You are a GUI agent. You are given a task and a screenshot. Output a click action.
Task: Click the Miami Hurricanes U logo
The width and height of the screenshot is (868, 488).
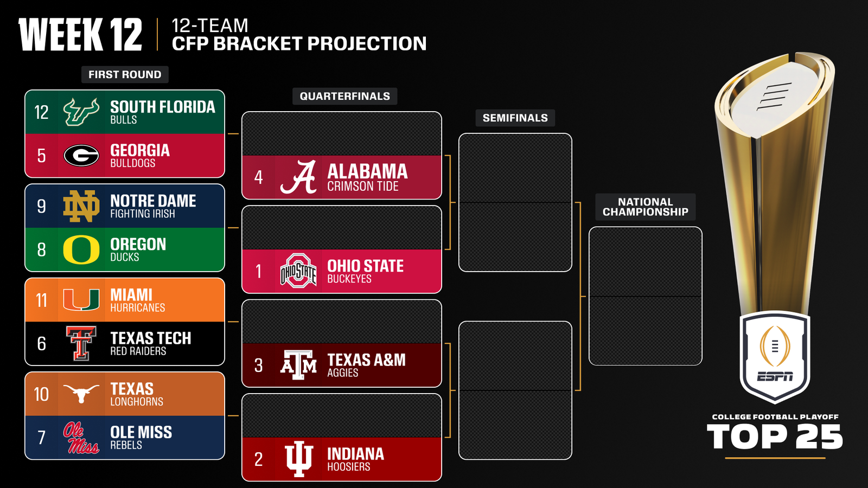81,300
